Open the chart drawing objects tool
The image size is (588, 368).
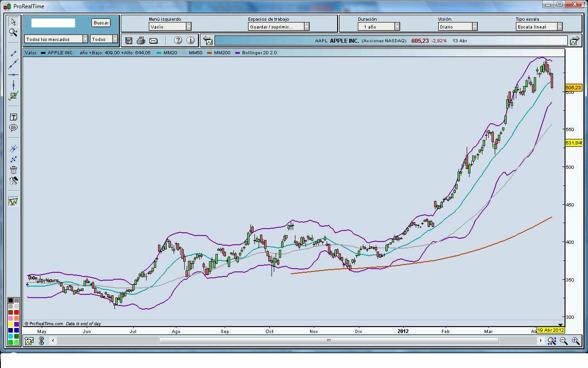(13, 96)
